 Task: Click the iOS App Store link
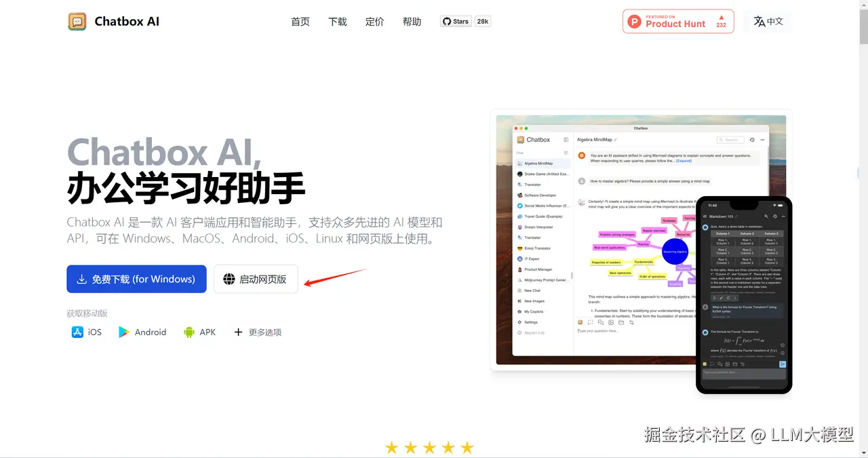click(x=87, y=332)
